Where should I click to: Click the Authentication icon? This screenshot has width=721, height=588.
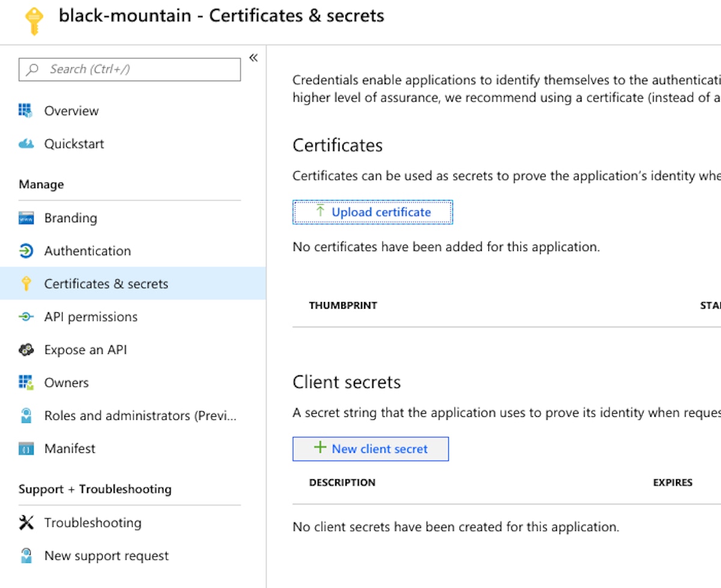(26, 251)
